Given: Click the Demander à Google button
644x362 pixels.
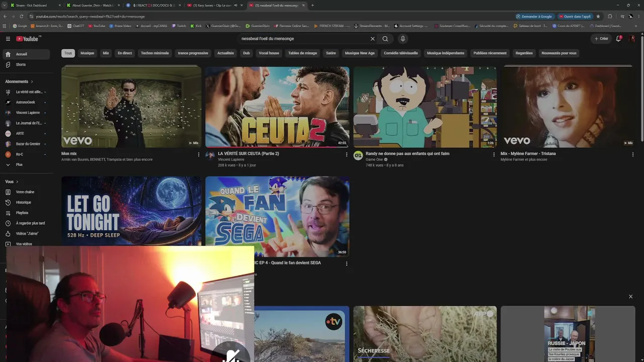Looking at the screenshot, I should click(535, 16).
